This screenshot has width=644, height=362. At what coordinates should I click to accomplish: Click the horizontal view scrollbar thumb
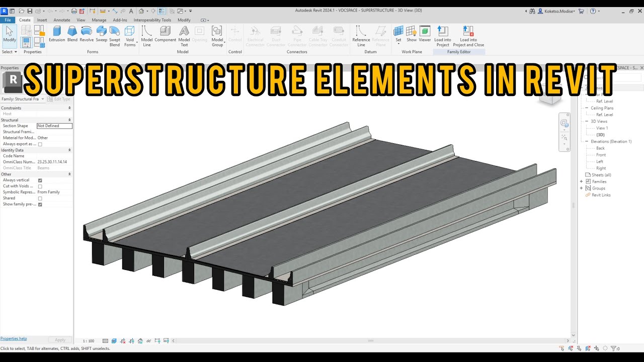371,341
